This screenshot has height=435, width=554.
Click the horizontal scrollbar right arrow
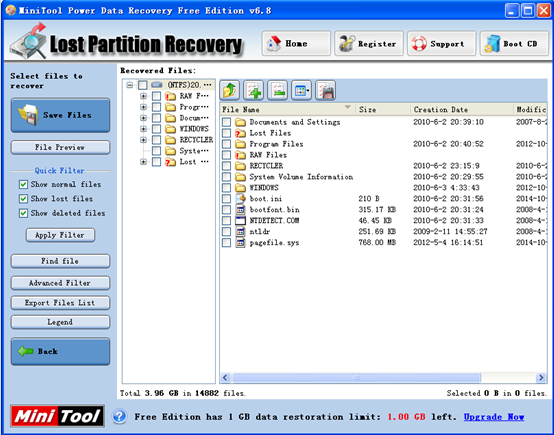541,377
